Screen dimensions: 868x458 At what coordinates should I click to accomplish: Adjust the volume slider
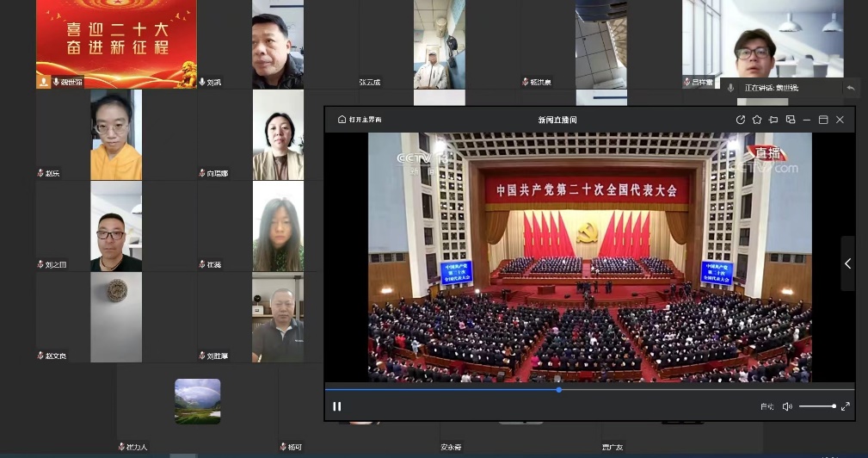817,406
